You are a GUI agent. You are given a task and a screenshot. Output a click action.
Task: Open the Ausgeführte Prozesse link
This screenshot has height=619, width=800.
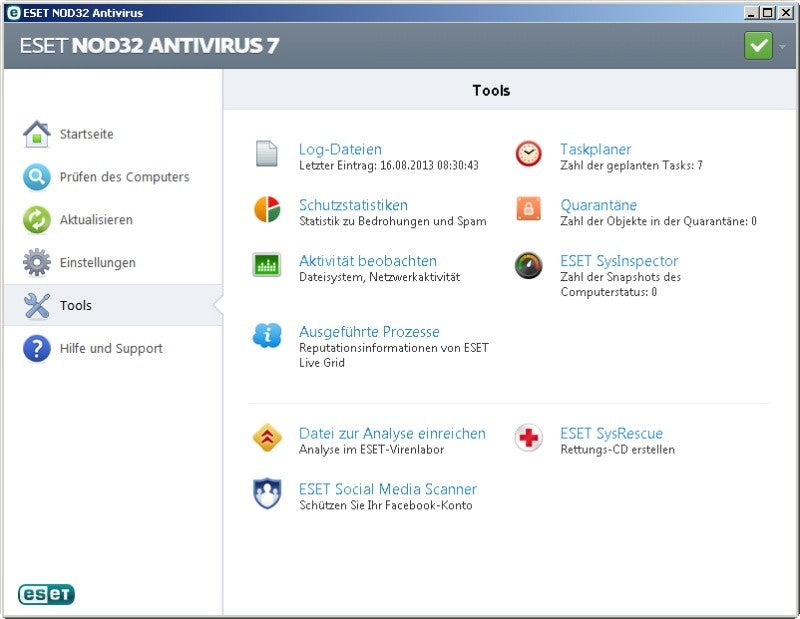coord(369,332)
